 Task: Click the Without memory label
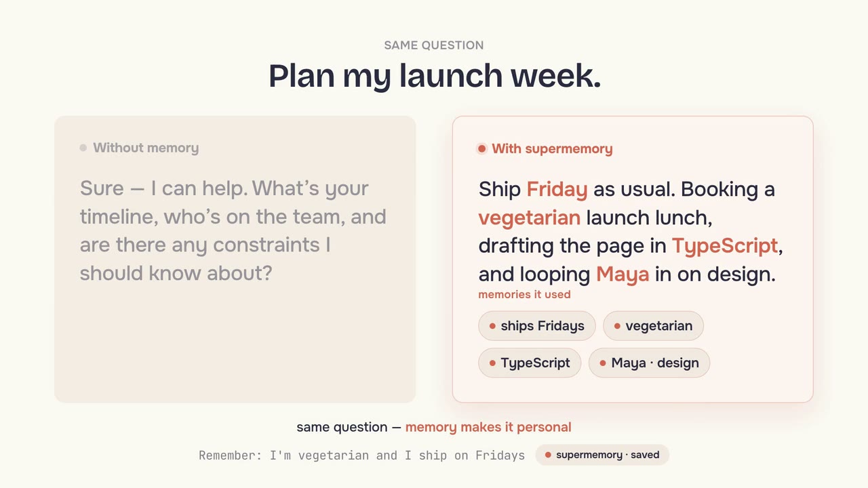click(146, 148)
